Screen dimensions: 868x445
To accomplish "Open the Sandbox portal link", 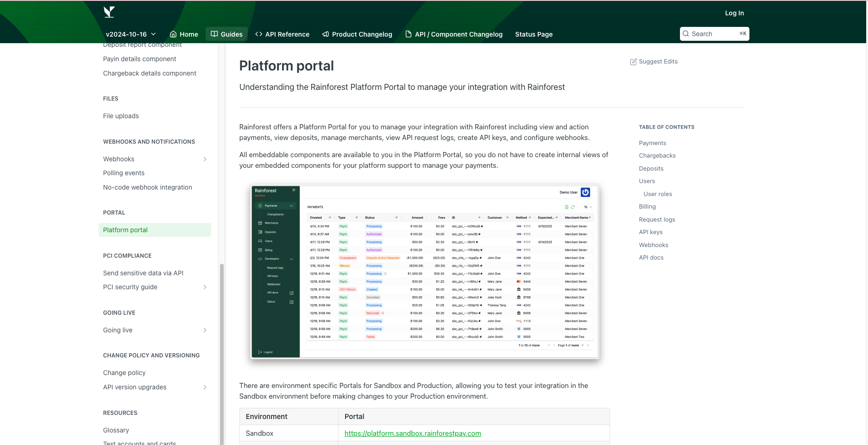I will click(x=412, y=433).
